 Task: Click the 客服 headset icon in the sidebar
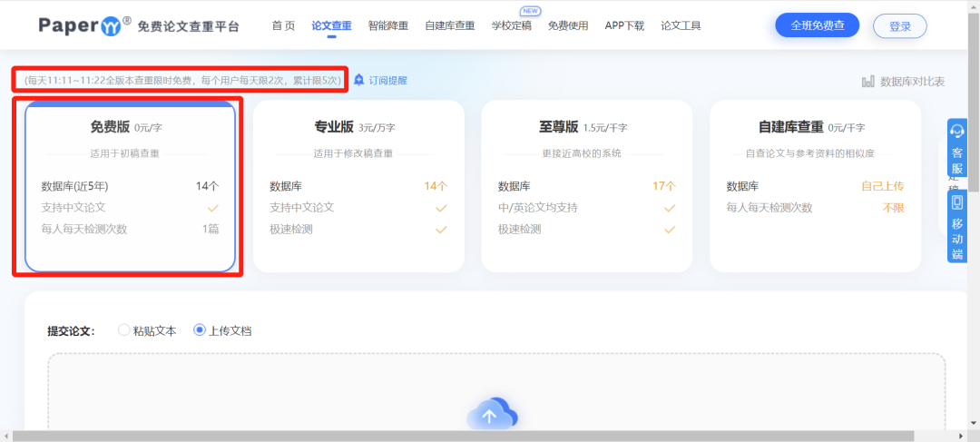tap(957, 131)
